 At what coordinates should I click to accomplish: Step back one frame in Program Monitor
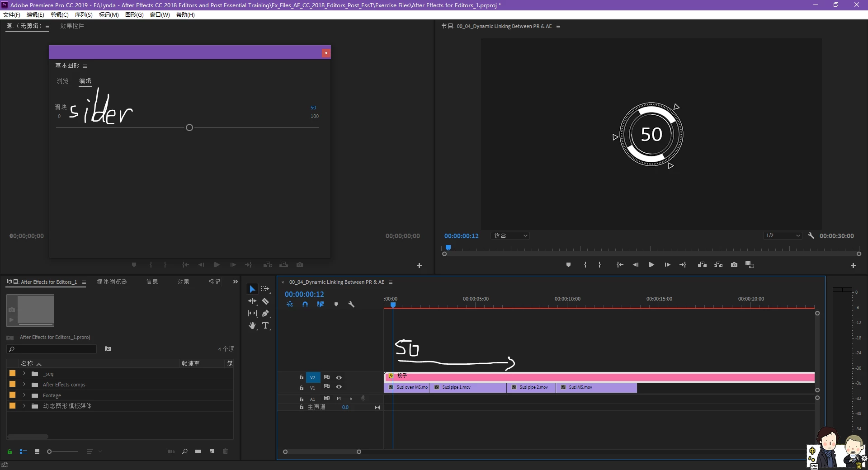[x=636, y=265]
